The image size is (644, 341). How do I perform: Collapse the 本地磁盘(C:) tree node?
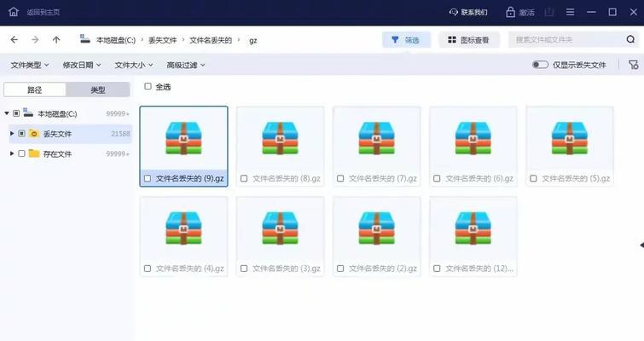pos(7,113)
